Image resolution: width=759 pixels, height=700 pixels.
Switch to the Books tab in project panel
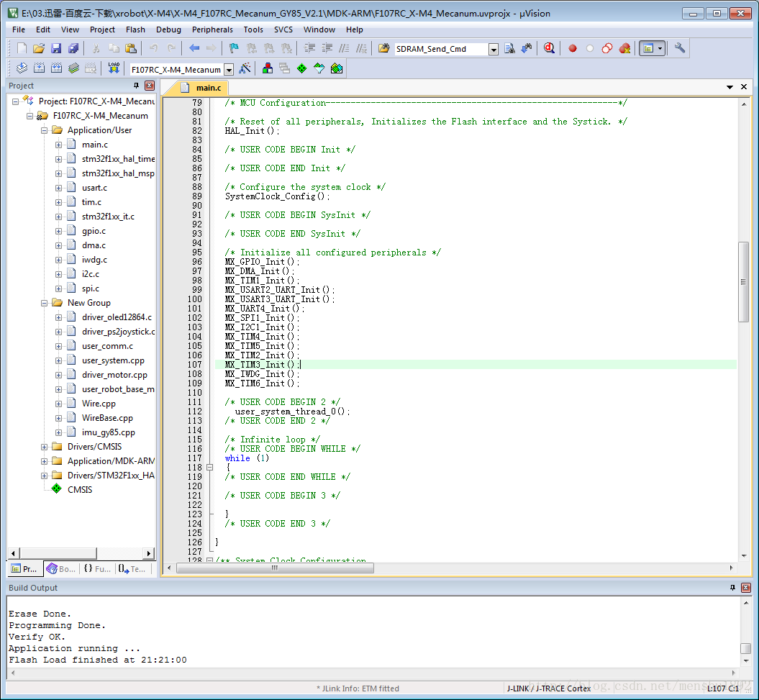point(62,569)
